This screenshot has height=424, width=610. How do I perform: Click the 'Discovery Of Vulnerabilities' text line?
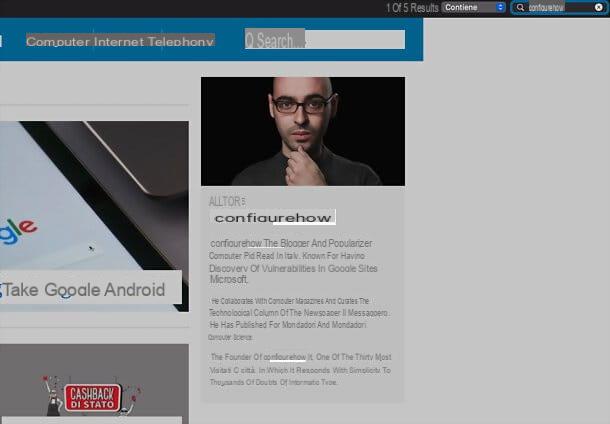click(293, 268)
